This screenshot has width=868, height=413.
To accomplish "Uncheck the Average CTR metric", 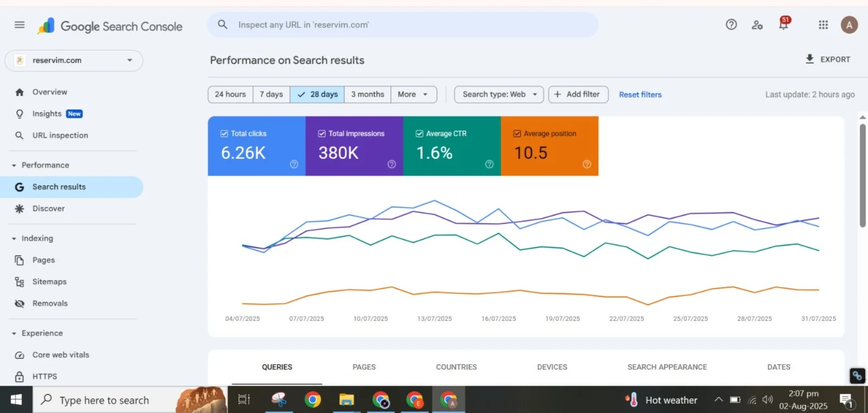I will pyautogui.click(x=419, y=133).
